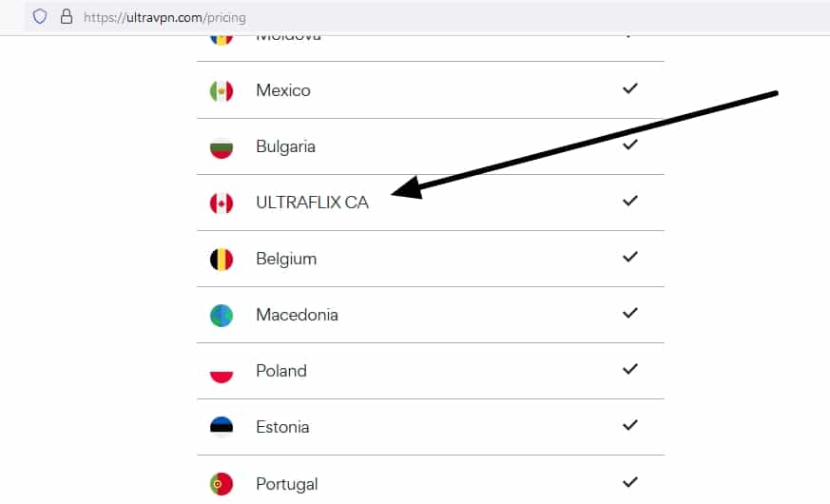Select the ULTRAFLIX CA server label
Viewport: 830px width, 504px height.
coord(312,203)
